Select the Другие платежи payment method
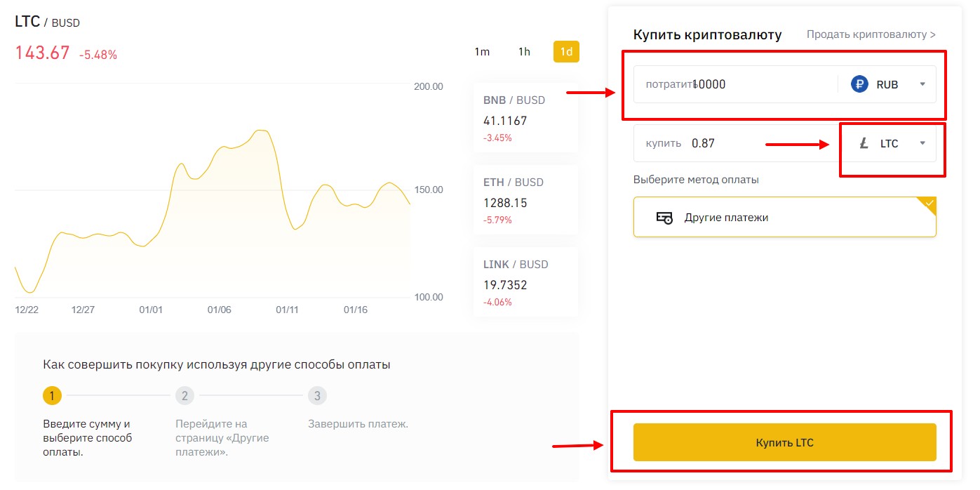 click(x=784, y=217)
